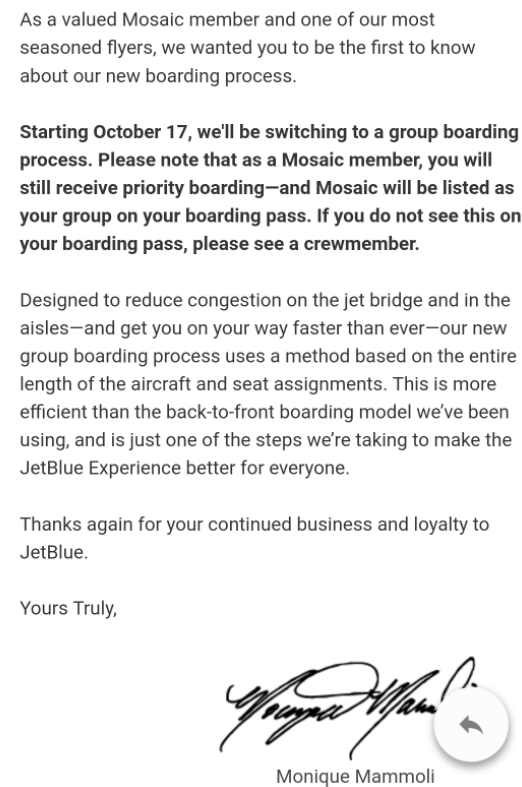Tap the floating reply arrow button
Image resolution: width=522 pixels, height=787 pixels.
tap(471, 725)
